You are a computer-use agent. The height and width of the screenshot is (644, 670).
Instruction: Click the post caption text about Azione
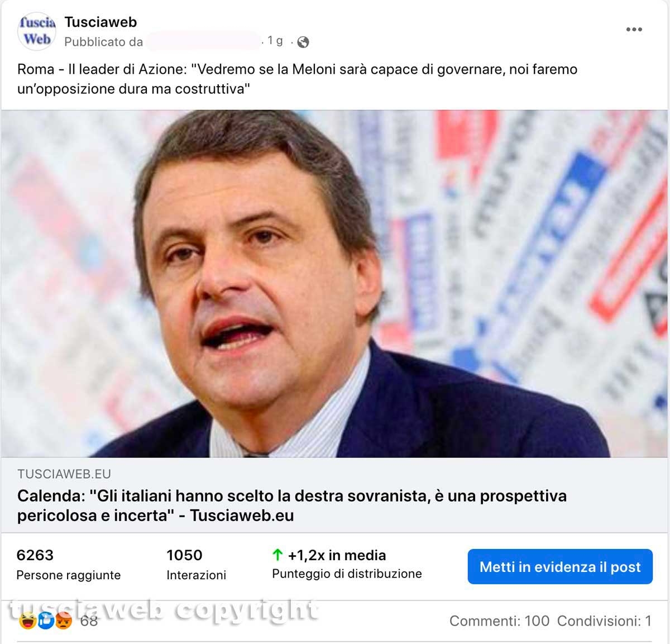(x=298, y=79)
